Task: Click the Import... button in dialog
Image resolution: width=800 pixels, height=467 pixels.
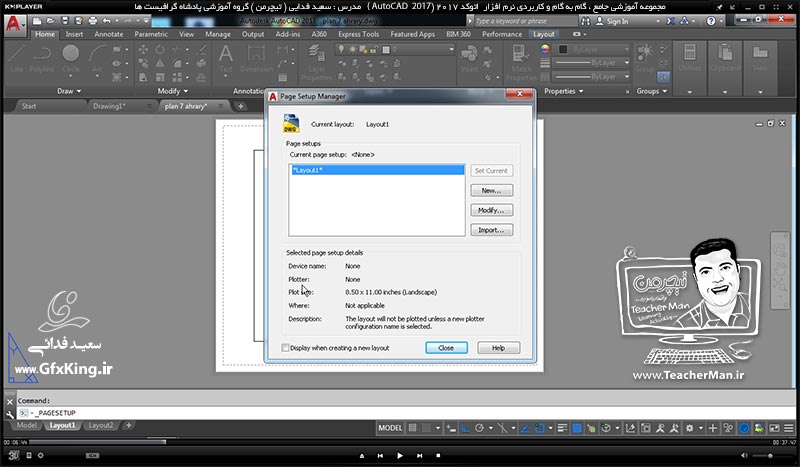Action: 491,230
